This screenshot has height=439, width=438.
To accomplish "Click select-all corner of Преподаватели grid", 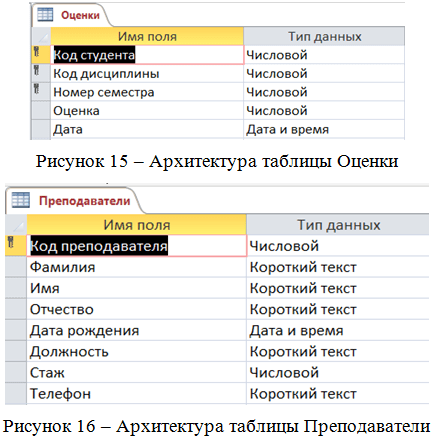I will click(16, 225).
